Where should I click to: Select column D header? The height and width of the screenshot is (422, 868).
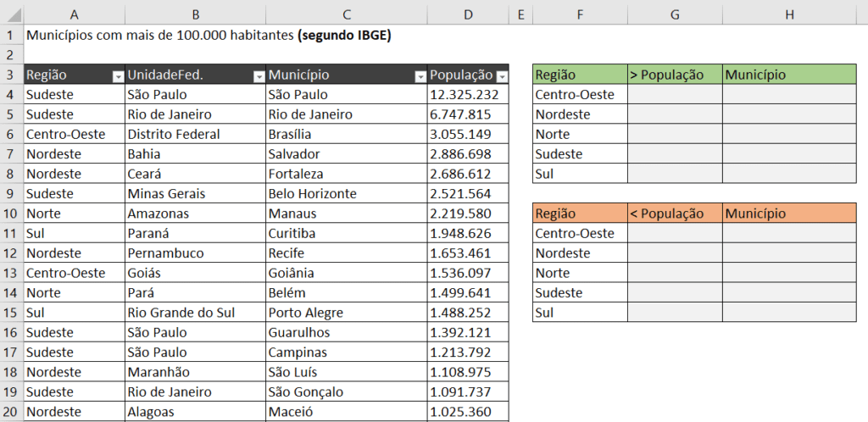tap(468, 15)
